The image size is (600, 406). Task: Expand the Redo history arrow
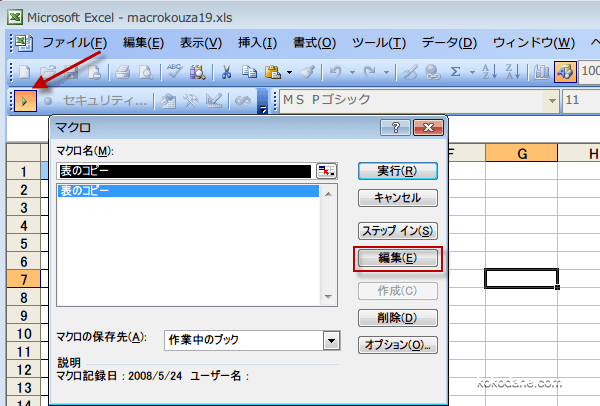tap(386, 72)
